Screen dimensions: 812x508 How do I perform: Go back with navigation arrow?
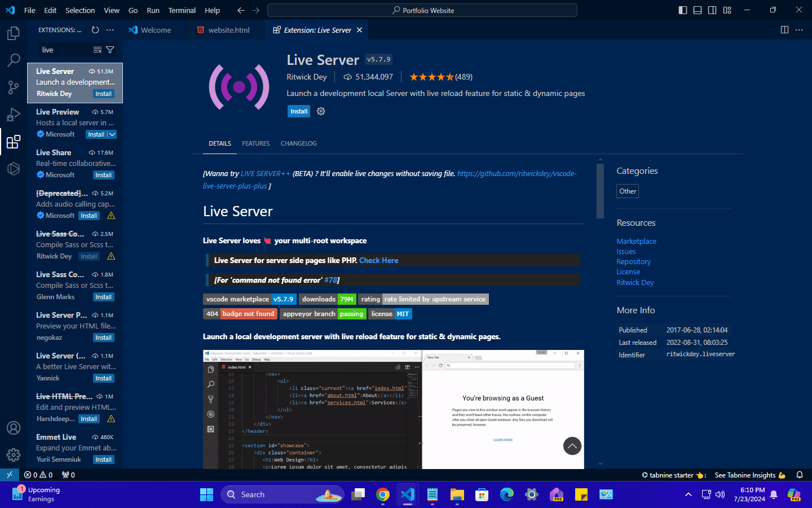click(241, 10)
